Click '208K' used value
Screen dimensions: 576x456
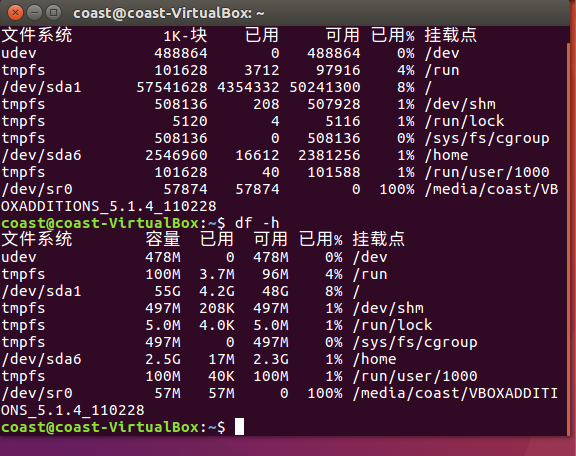[217, 308]
